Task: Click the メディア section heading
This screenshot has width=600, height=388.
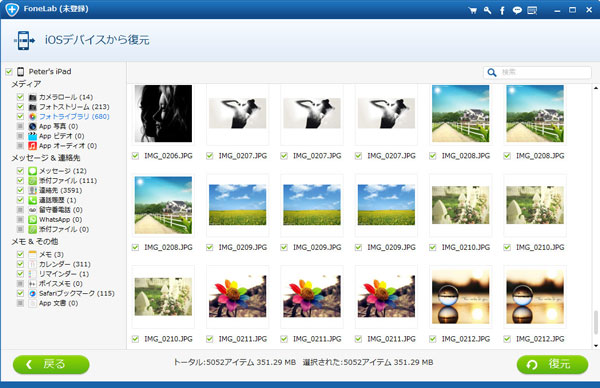Action: coord(26,84)
